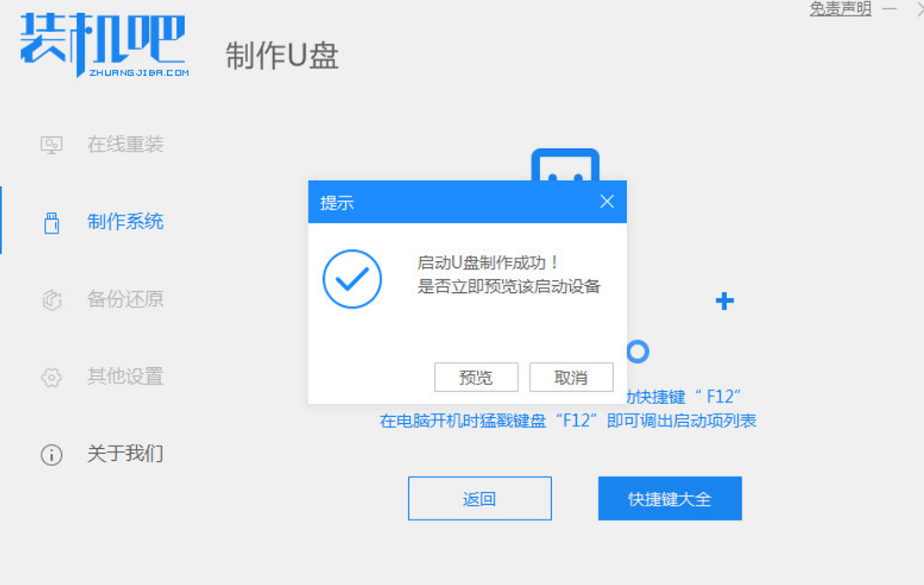The height and width of the screenshot is (585, 924).
Task: Click the 装机吧 logo
Action: [x=104, y=45]
